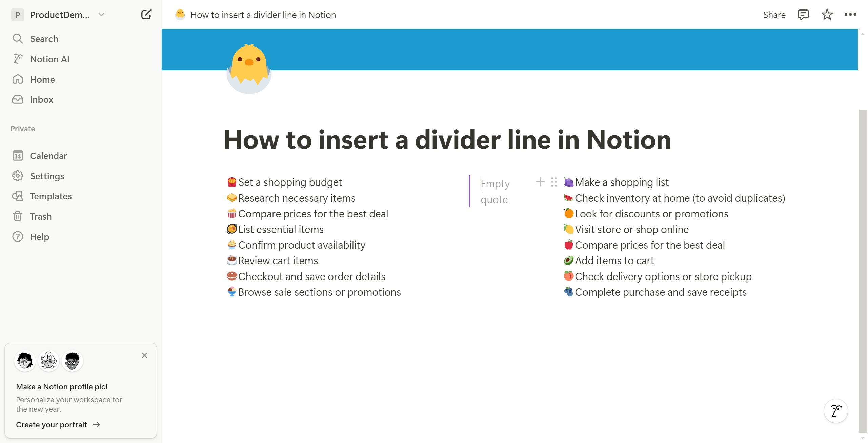The width and height of the screenshot is (868, 443).
Task: Click the Private section label
Action: [23, 129]
